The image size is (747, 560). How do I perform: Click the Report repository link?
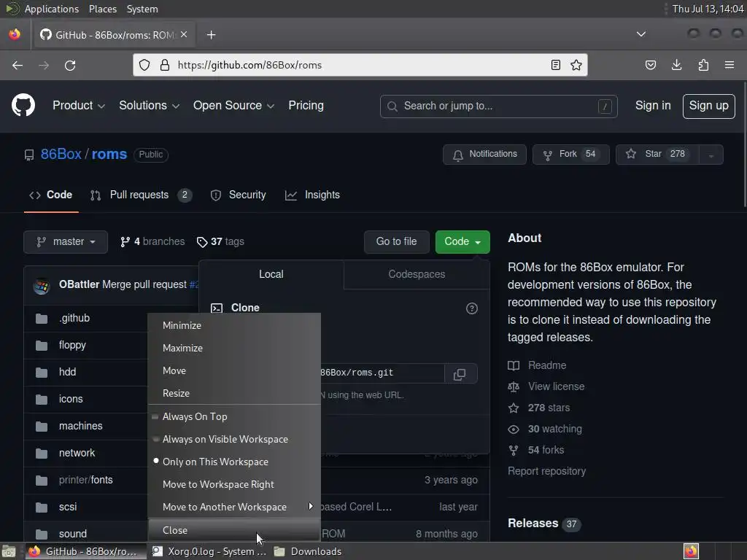546,471
